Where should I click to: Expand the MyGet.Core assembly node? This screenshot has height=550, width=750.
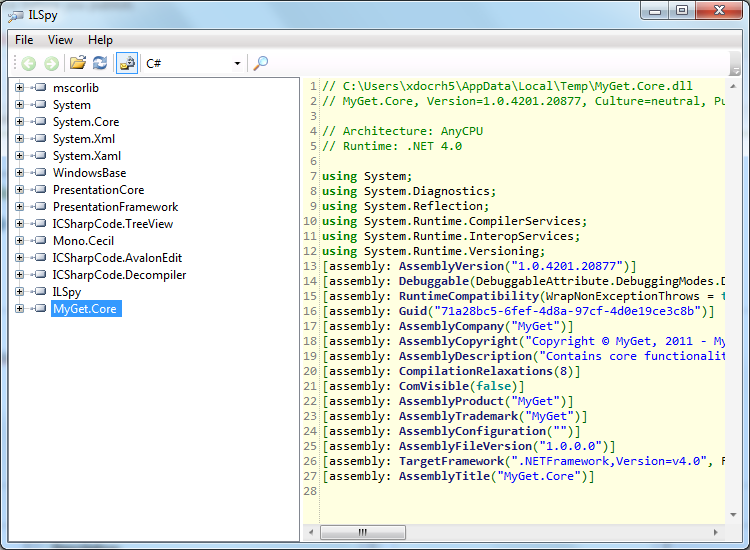point(19,308)
